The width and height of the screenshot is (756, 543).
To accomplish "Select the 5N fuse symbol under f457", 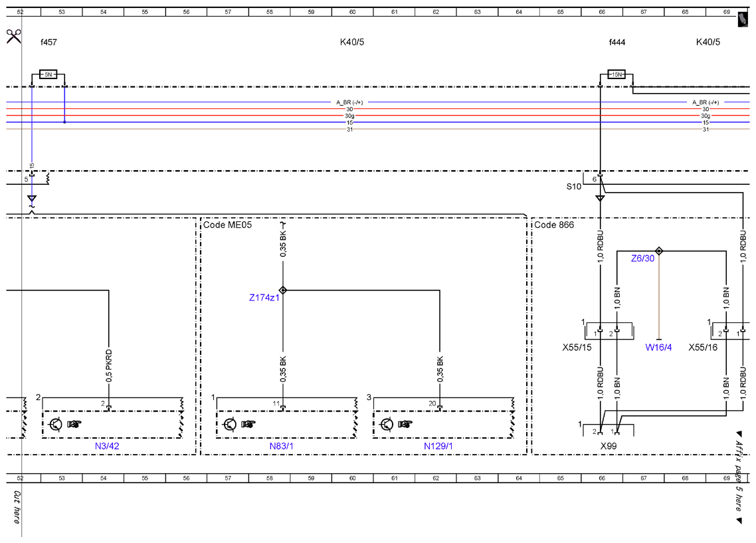I will 48,74.
